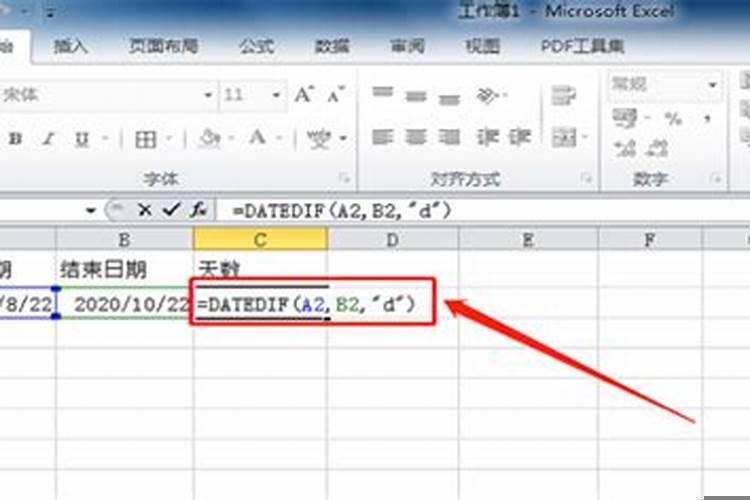Open the underline style dropdown arrow
The image size is (750, 500).
point(105,139)
